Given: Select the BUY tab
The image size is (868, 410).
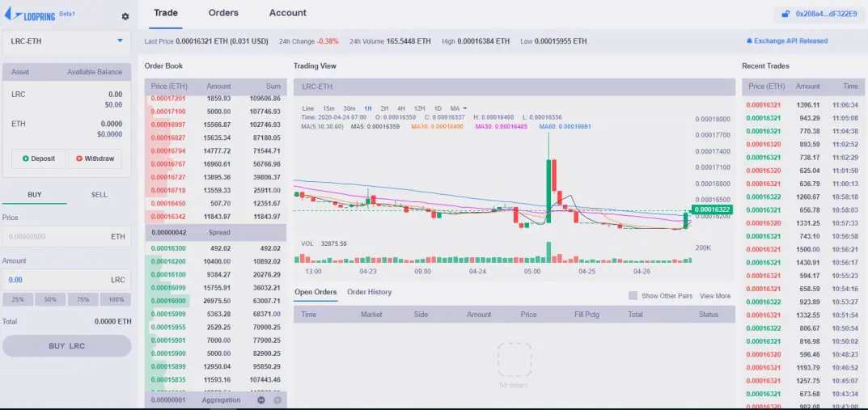Looking at the screenshot, I should click(x=35, y=195).
